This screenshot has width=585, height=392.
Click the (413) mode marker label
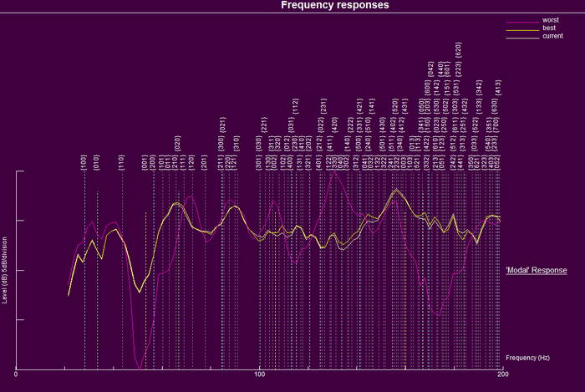tap(498, 88)
